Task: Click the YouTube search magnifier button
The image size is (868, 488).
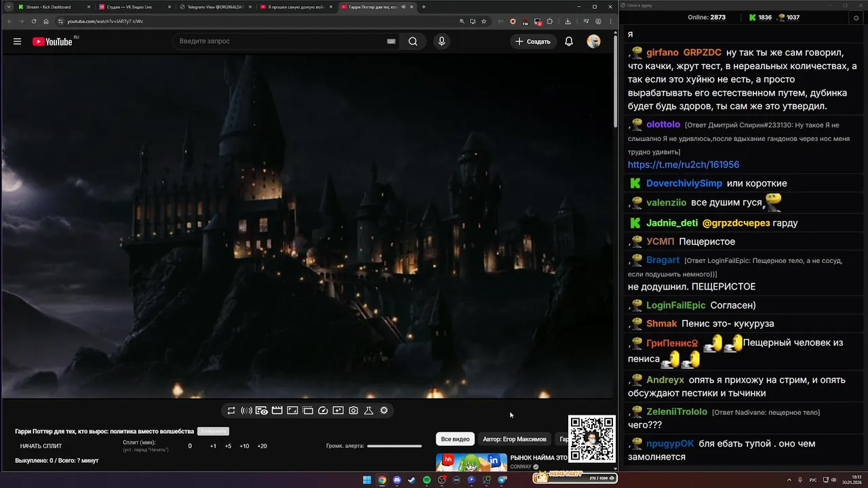Action: pos(413,41)
